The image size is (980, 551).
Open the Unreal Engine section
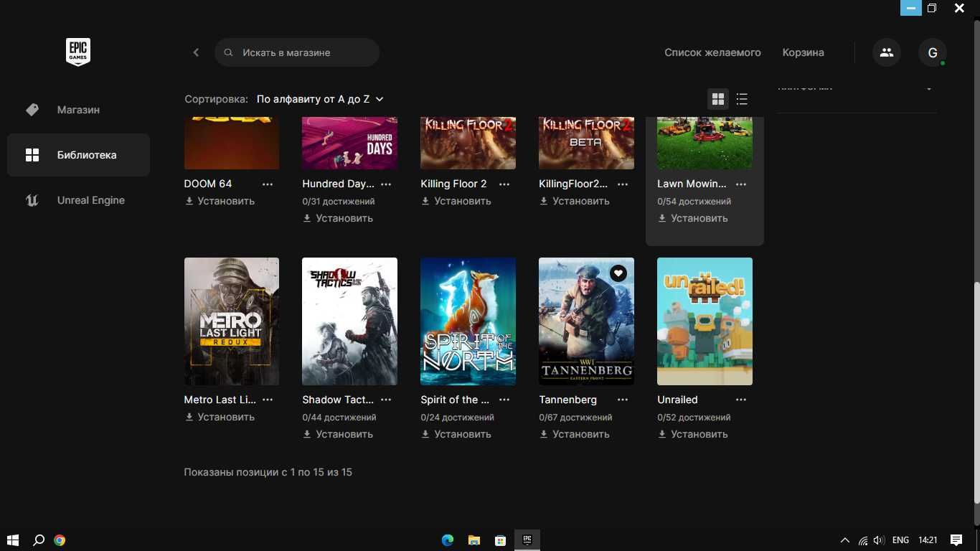(x=78, y=200)
